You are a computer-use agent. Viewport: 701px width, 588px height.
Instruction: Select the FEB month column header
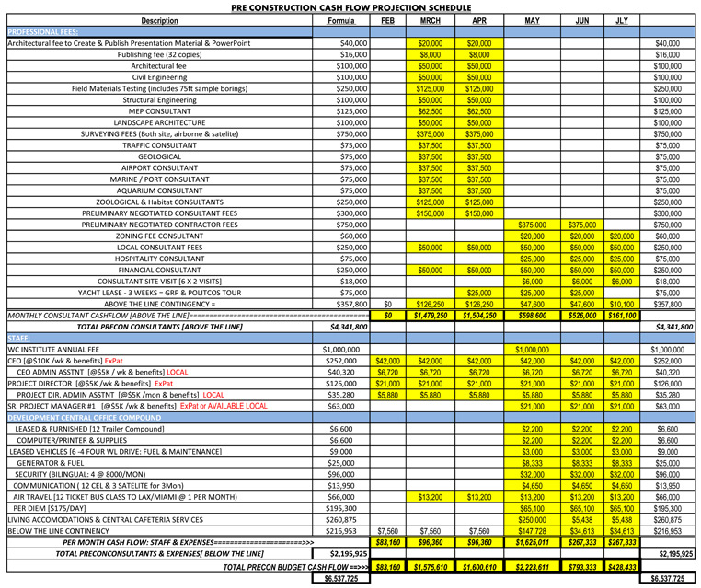388,20
